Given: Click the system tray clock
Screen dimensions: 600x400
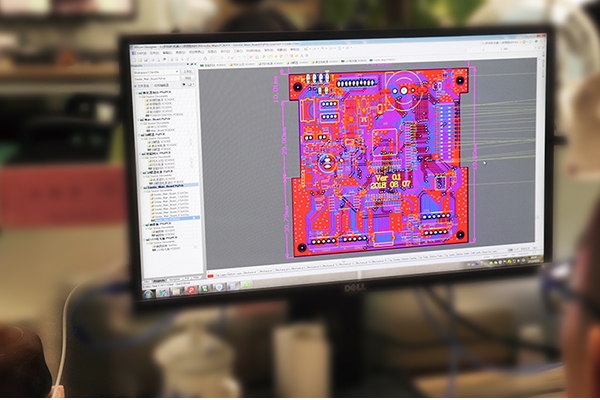Looking at the screenshot, I should pyautogui.click(x=534, y=259).
